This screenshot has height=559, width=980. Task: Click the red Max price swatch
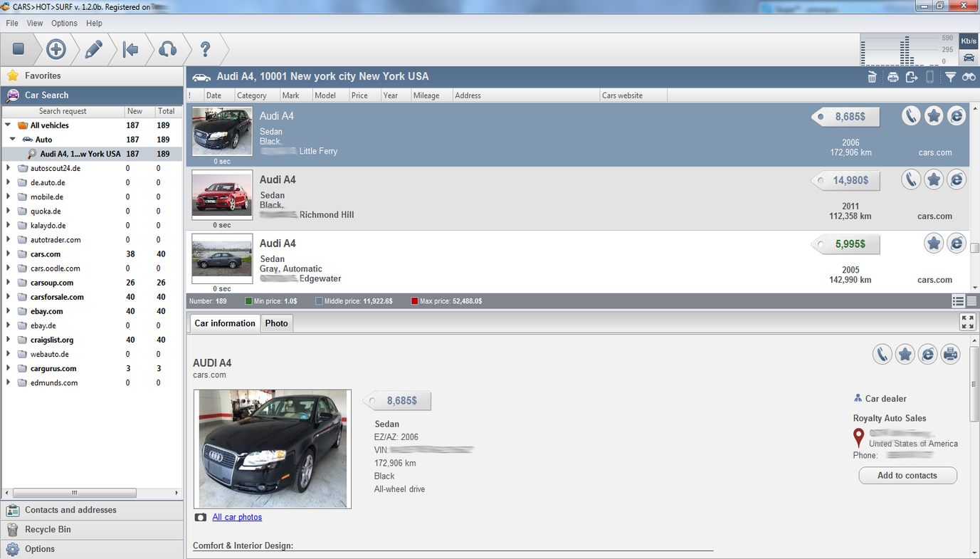tap(414, 301)
